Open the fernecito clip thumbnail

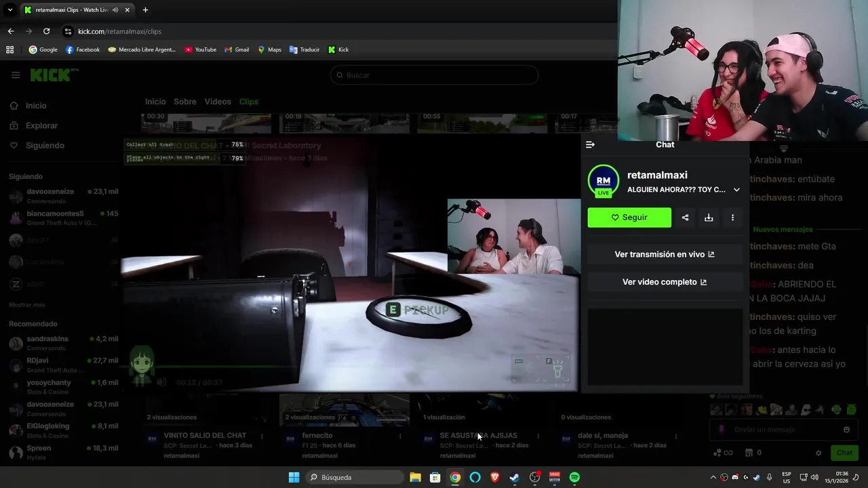tap(344, 410)
